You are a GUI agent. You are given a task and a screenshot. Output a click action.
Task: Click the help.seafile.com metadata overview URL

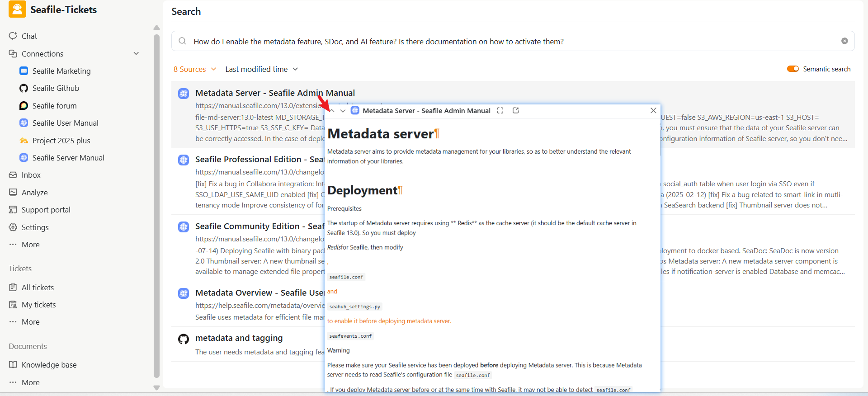260,306
